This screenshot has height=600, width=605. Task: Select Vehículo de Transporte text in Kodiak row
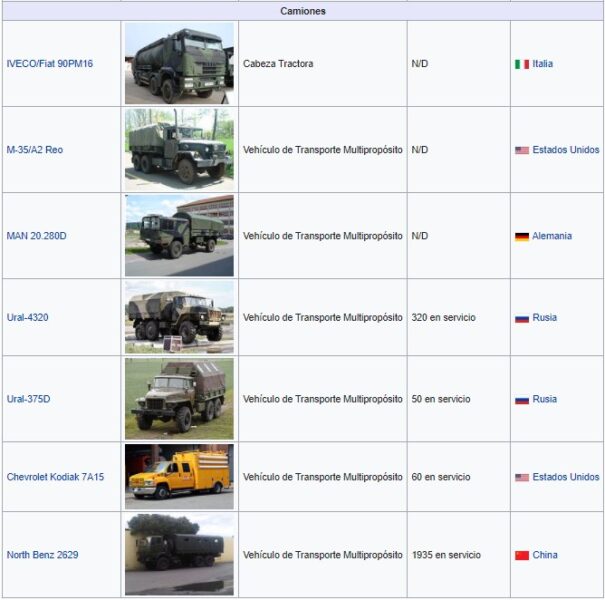tap(323, 477)
